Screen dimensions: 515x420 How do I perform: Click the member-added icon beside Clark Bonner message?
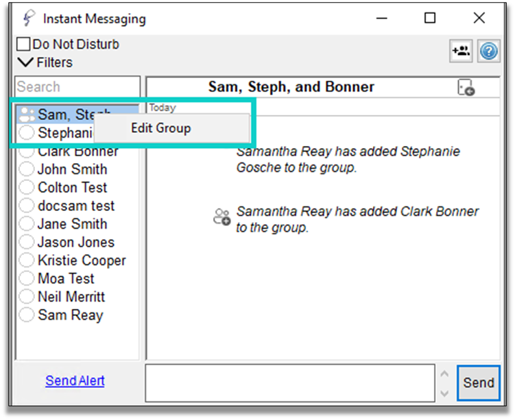click(221, 218)
